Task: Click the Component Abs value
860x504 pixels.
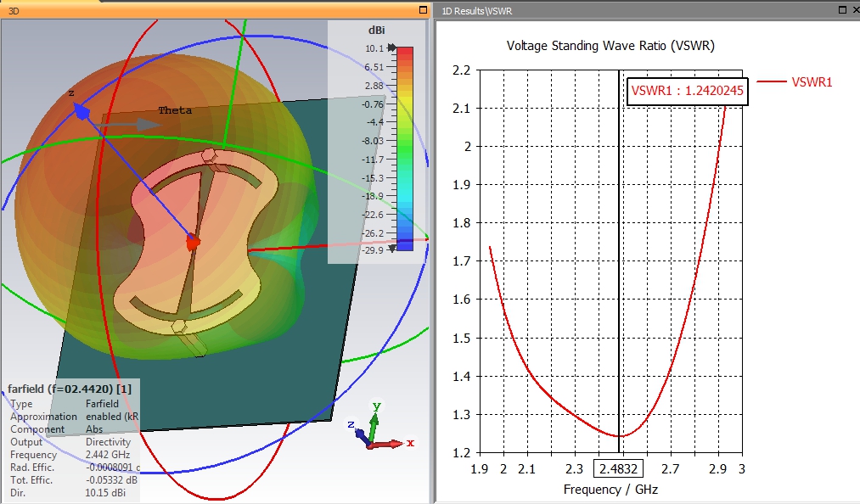Action: point(93,429)
